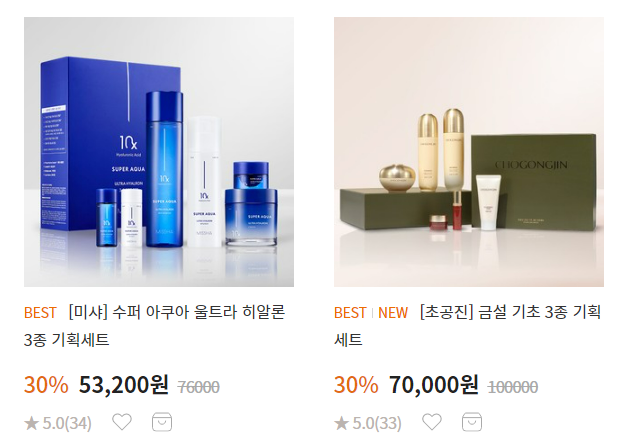Image resolution: width=627 pixels, height=448 pixels.
Task: Click the 30% discount beside 53,200원
Action: (46, 385)
